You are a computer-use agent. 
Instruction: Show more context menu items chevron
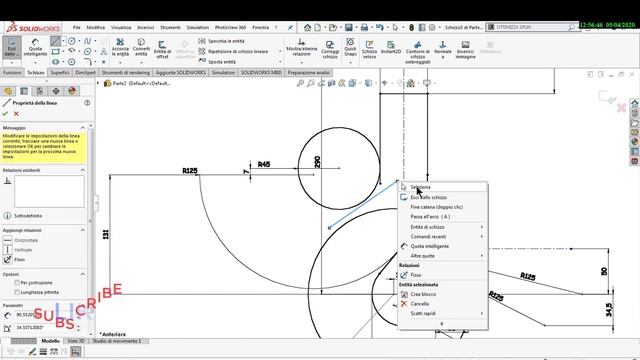442,324
